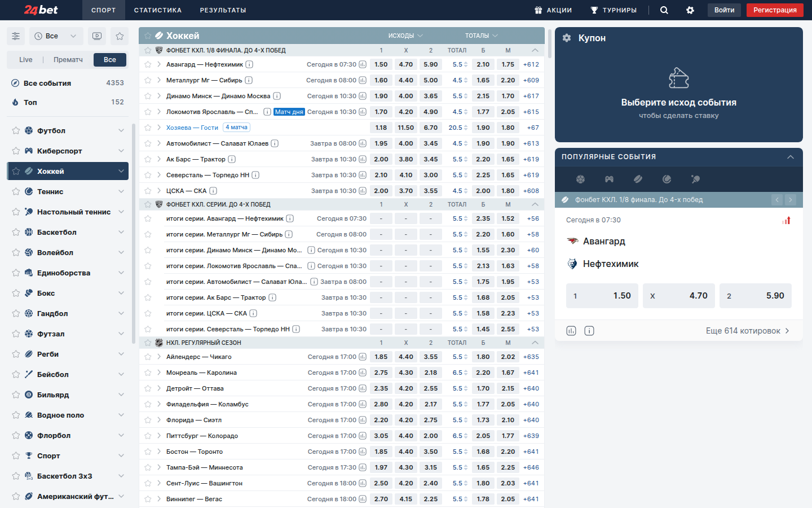812x508 pixels.
Task: Open the Исходы column dropdown
Action: [x=405, y=36]
